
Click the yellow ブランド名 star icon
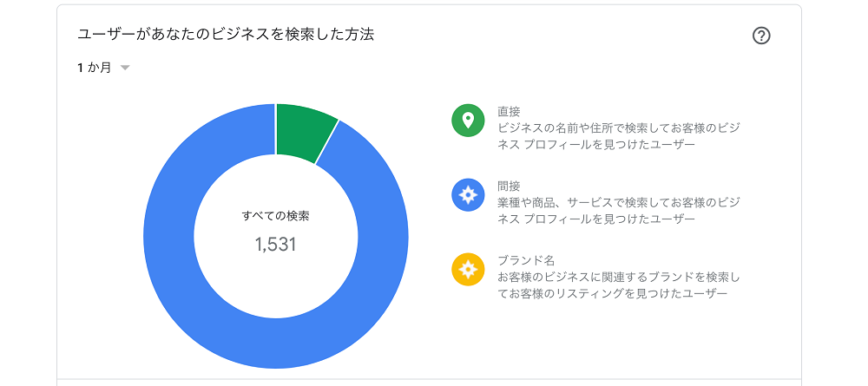pos(468,269)
